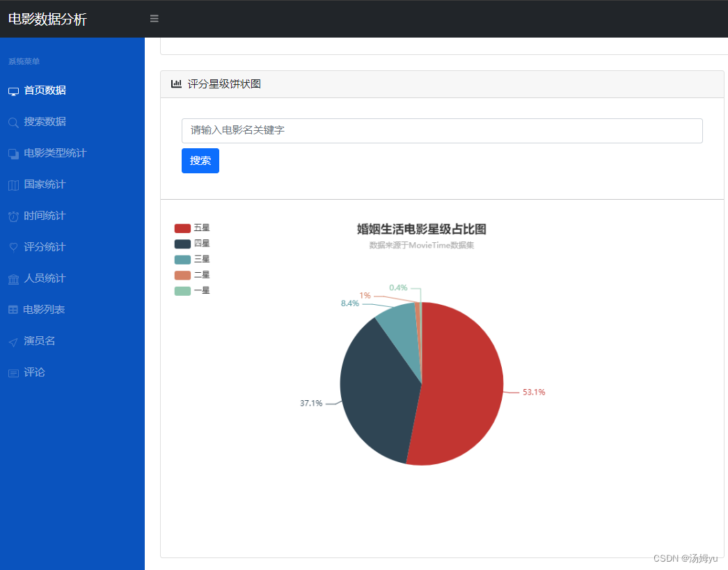Select the bank icon beside 人员统计
728x570 pixels.
pos(13,278)
